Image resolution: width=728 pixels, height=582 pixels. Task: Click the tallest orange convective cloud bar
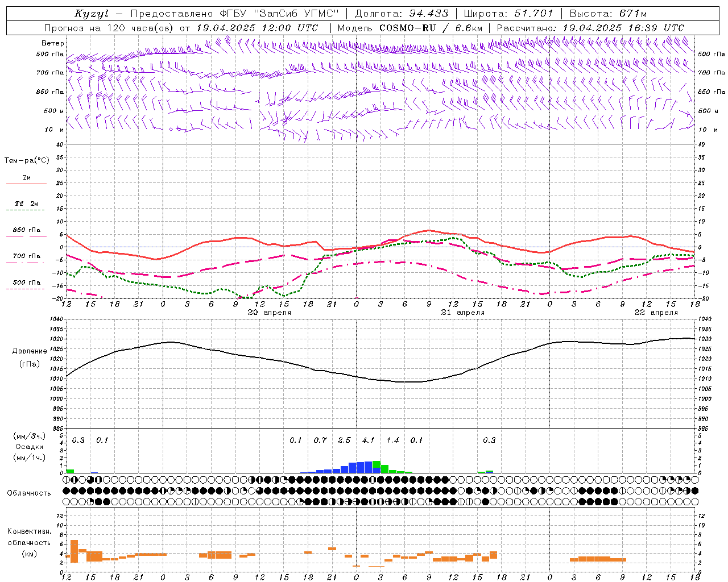point(74,551)
